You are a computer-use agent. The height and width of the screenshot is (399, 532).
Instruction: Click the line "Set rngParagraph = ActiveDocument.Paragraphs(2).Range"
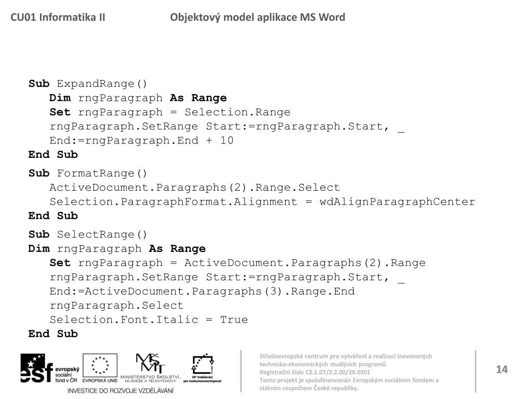coord(237,262)
